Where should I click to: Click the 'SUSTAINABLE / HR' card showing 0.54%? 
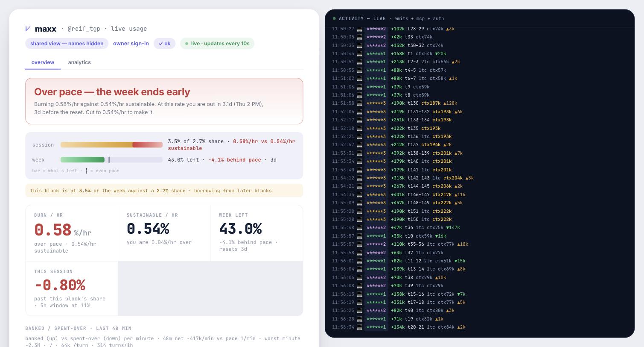coord(164,233)
